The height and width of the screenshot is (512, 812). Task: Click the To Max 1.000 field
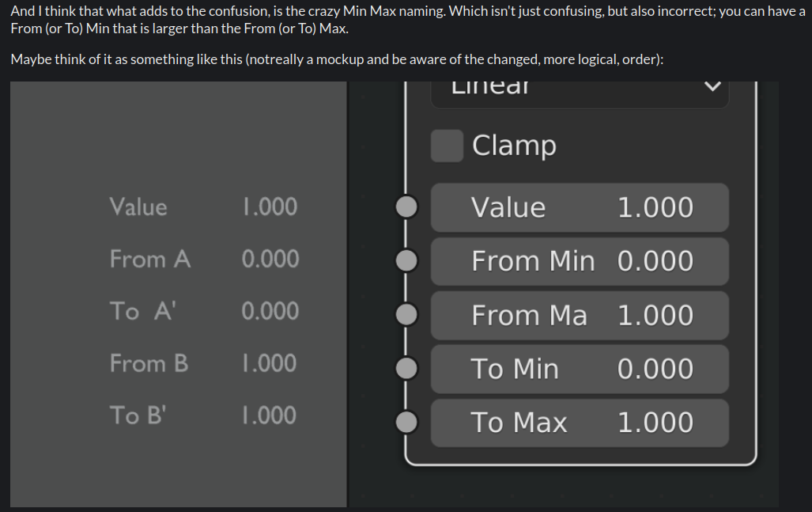pyautogui.click(x=579, y=423)
